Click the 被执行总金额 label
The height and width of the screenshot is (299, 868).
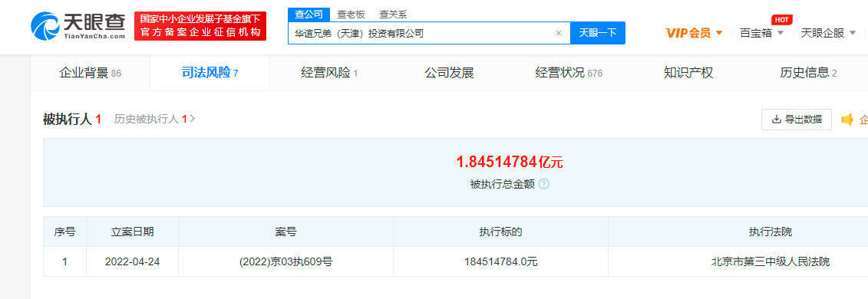(x=502, y=184)
